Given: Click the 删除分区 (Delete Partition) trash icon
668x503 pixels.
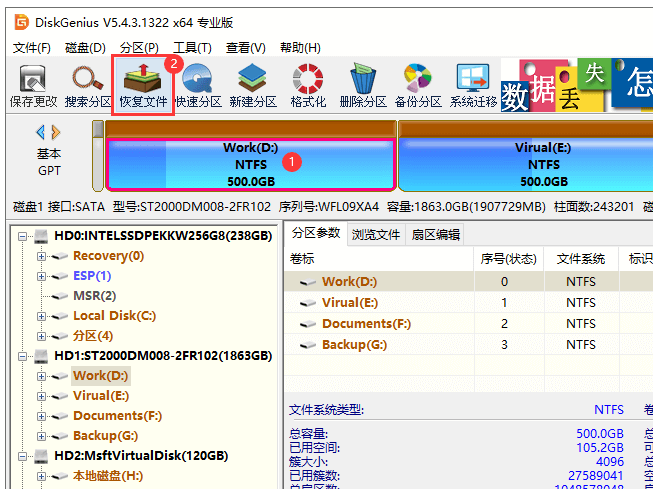Looking at the screenshot, I should (363, 83).
